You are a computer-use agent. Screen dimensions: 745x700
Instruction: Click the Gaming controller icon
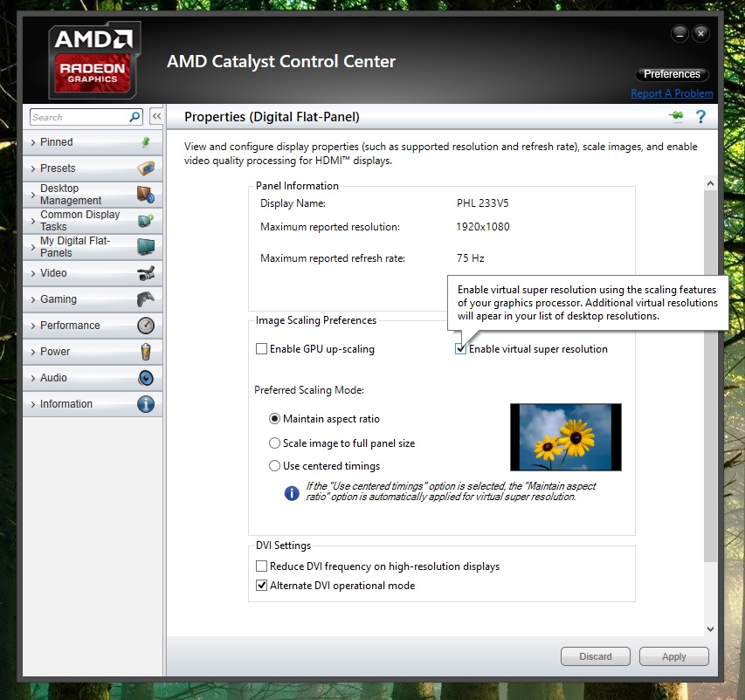(146, 299)
